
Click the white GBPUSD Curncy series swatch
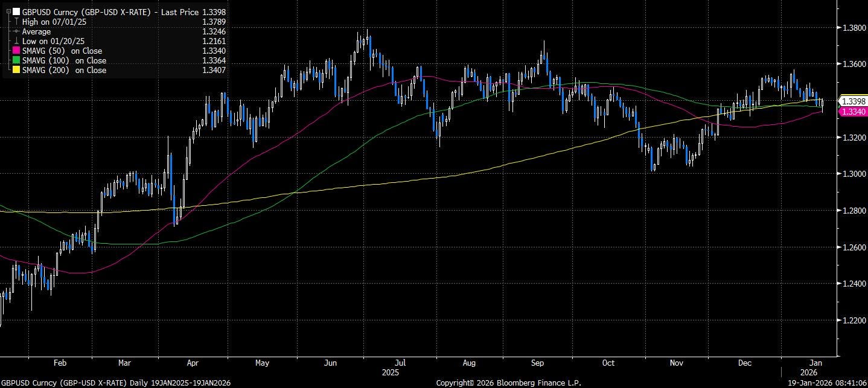(16, 11)
